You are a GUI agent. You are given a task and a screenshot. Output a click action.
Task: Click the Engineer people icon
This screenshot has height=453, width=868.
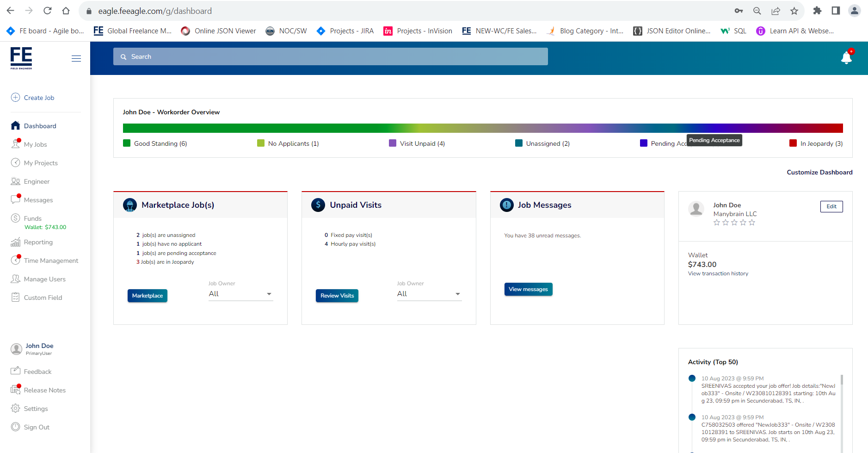point(15,181)
